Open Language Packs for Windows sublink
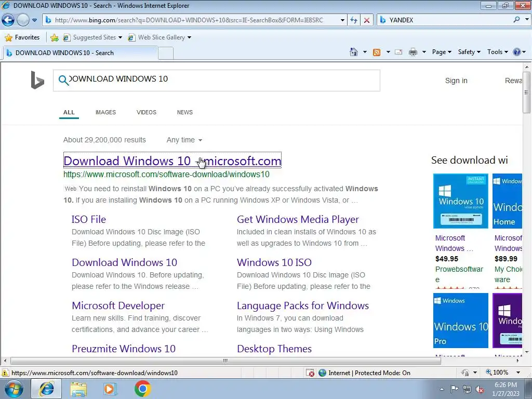This screenshot has width=532, height=399. coord(303,305)
